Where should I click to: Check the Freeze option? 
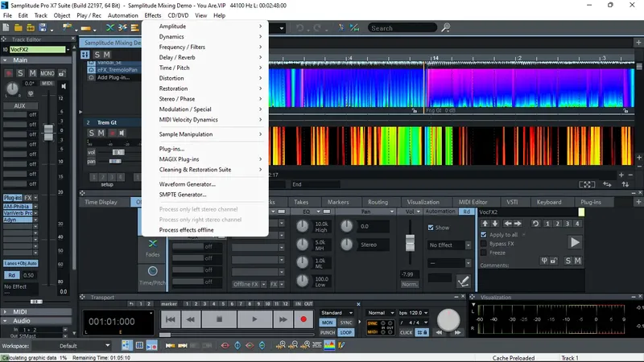click(483, 251)
